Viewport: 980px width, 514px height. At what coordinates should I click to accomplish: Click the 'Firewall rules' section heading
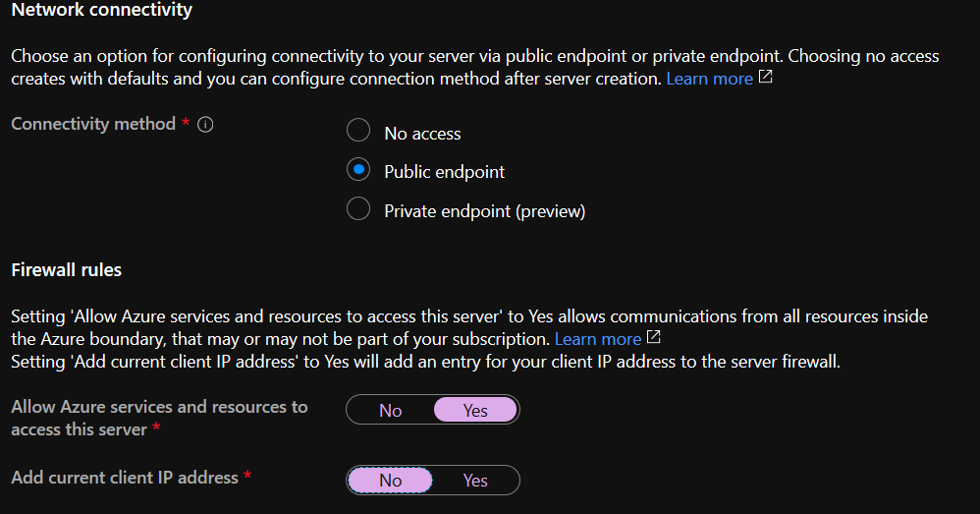pyautogui.click(x=66, y=270)
